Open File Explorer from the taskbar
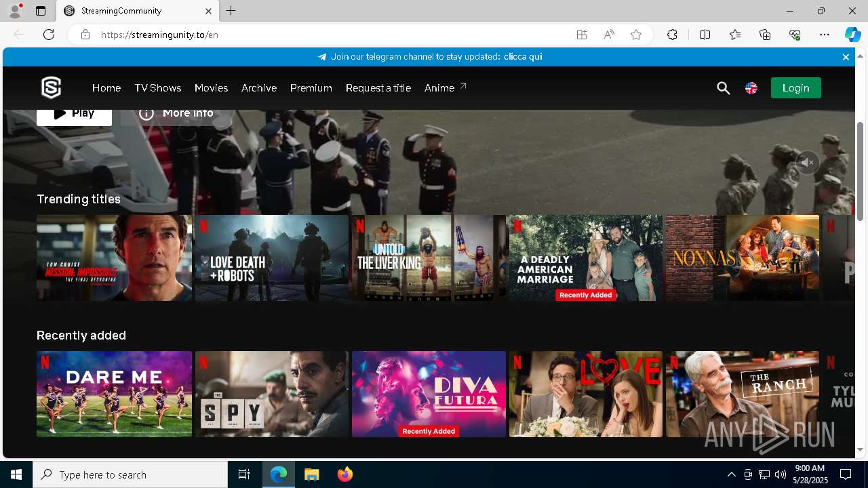The height and width of the screenshot is (488, 868). [x=311, y=474]
